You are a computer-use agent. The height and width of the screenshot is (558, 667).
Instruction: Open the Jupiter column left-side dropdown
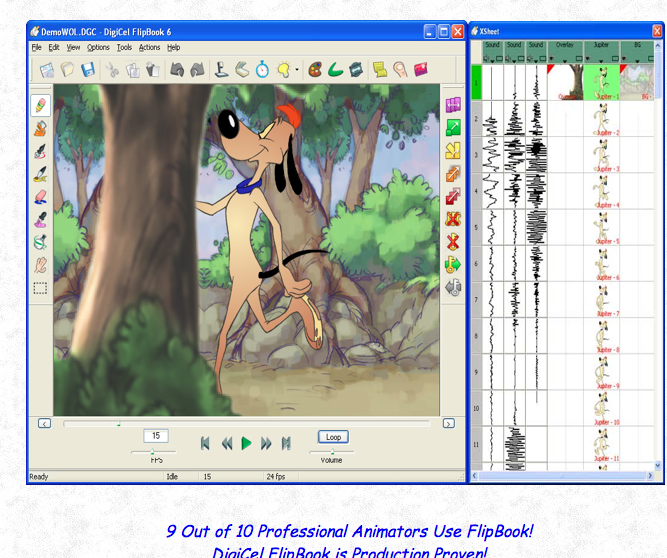587,58
